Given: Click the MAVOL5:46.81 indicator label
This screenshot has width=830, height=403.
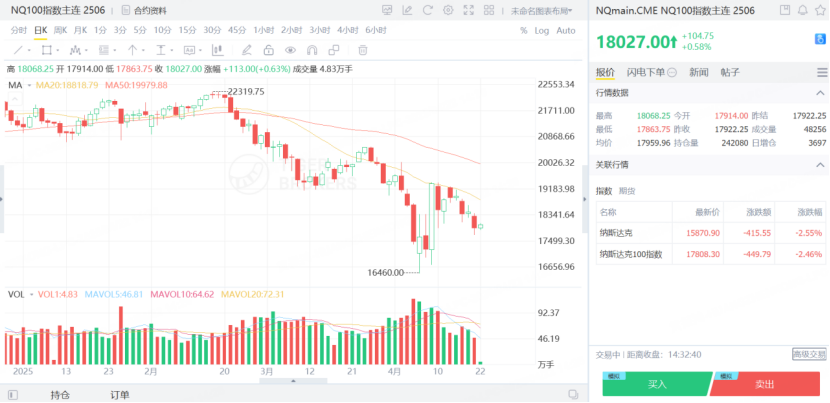Looking at the screenshot, I should (114, 294).
